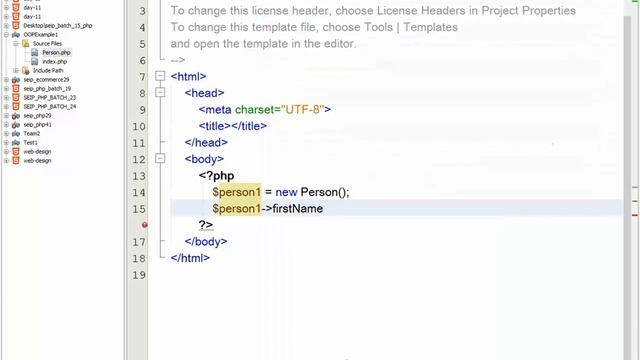Click the HTML5 icon beside seip_php_batch_19
Image resolution: width=640 pixels, height=360 pixels.
(16, 89)
